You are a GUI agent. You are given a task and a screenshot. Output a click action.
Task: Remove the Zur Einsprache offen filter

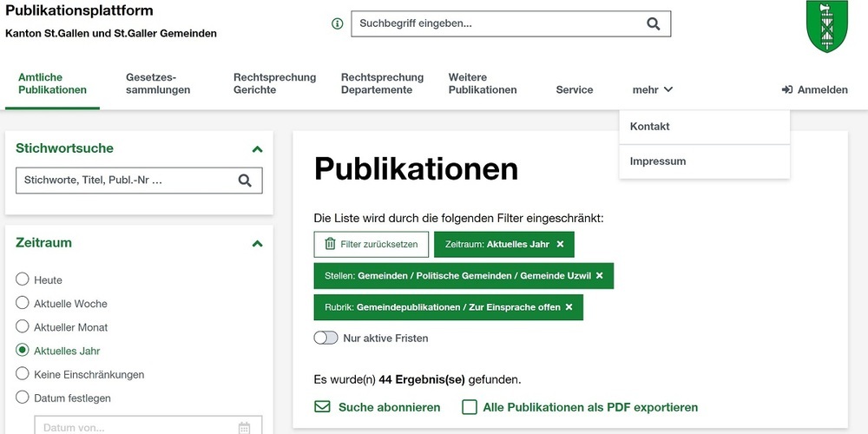click(569, 307)
